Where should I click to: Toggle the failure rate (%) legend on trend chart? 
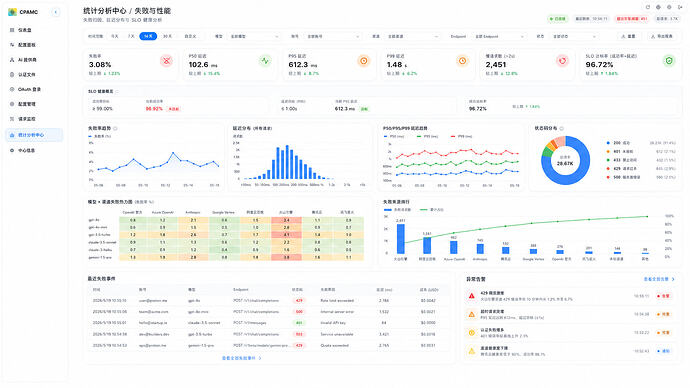[100, 136]
